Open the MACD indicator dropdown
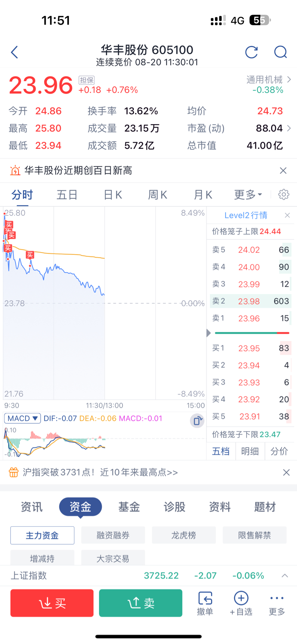 (22, 419)
